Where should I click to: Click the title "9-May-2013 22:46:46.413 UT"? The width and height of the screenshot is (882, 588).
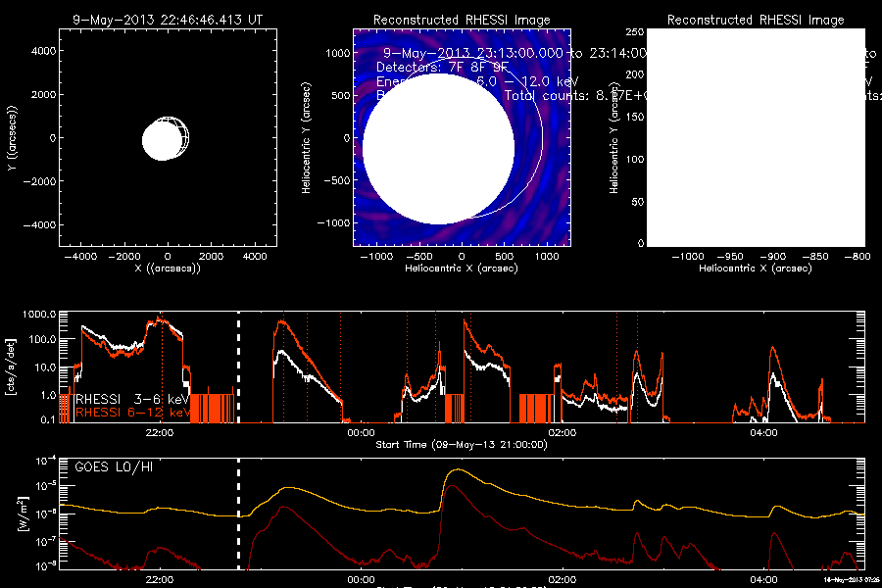point(168,20)
